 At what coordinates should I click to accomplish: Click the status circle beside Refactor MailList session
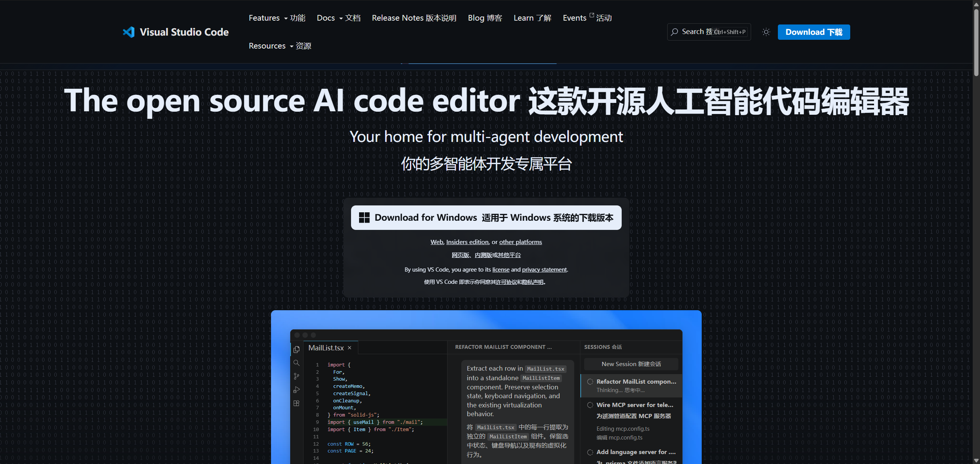pos(590,381)
